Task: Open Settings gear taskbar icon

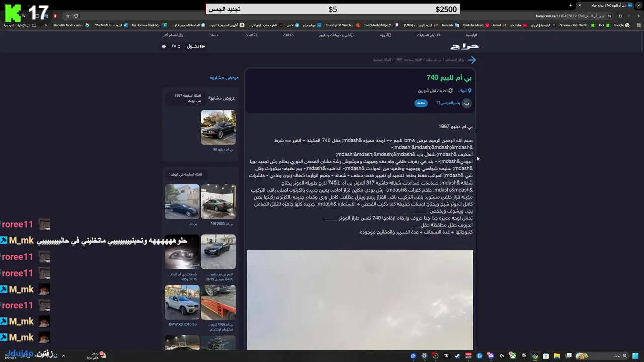Action: [x=424, y=356]
